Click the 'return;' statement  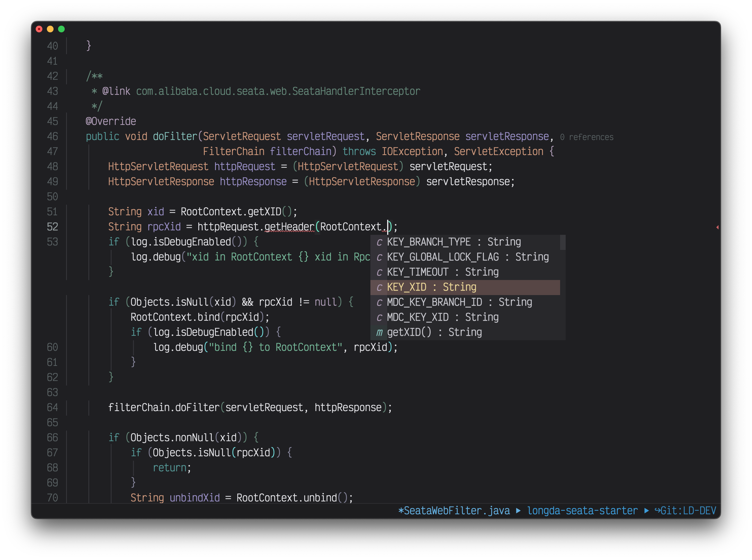tap(172, 468)
